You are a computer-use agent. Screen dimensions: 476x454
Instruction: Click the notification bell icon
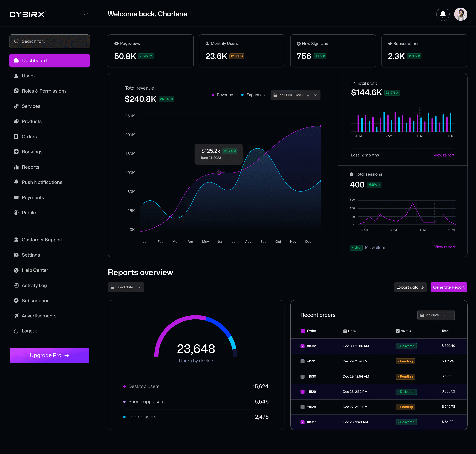point(443,14)
